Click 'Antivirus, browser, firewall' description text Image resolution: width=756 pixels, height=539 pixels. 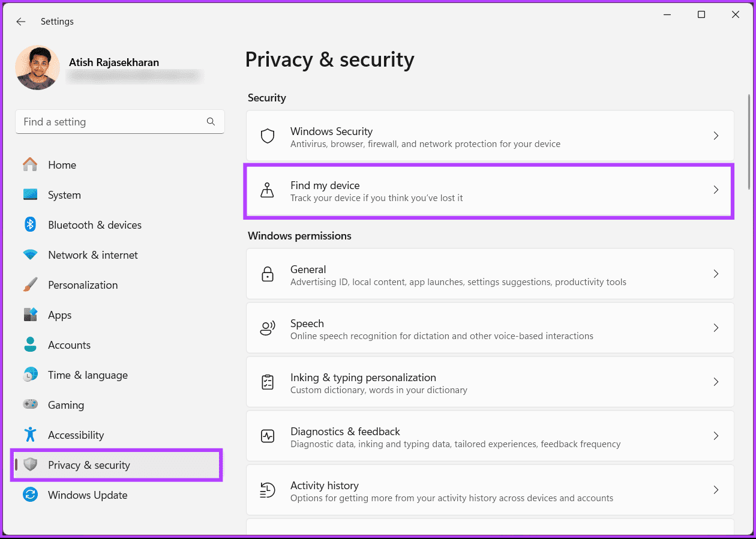coord(425,144)
